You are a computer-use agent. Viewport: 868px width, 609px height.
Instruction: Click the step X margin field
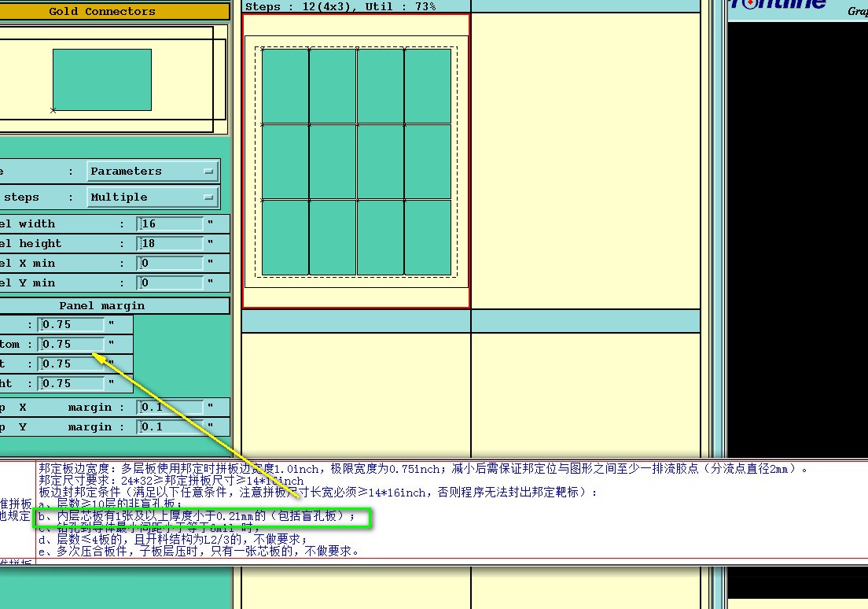170,408
